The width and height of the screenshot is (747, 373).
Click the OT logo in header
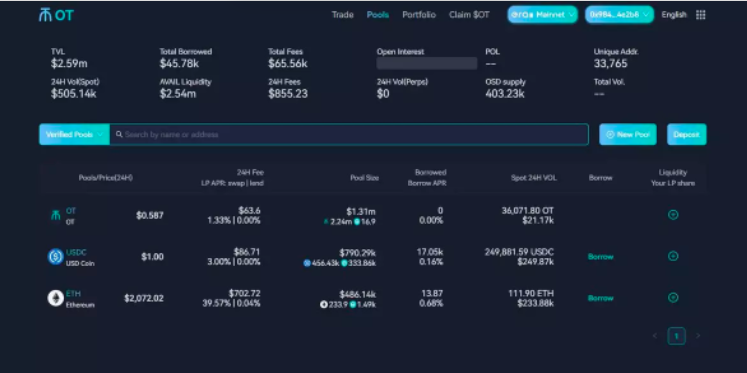56,15
